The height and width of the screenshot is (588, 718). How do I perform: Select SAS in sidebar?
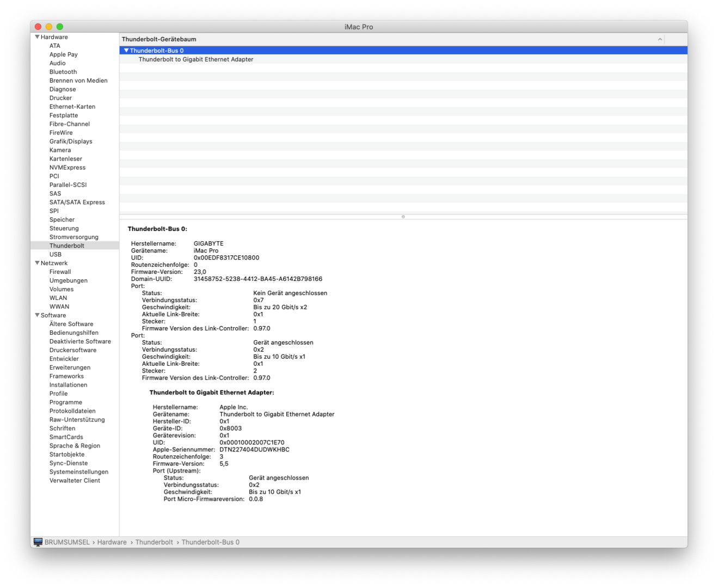tap(56, 194)
